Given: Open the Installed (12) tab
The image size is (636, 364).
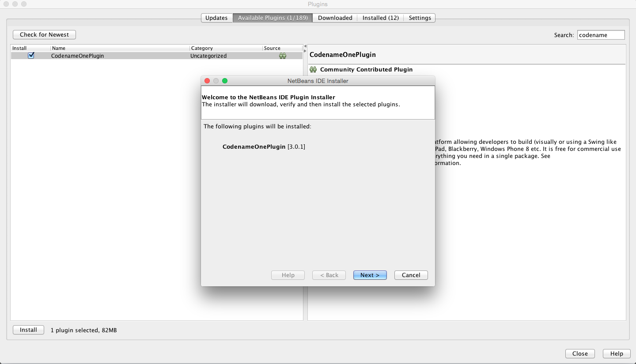Looking at the screenshot, I should [380, 18].
